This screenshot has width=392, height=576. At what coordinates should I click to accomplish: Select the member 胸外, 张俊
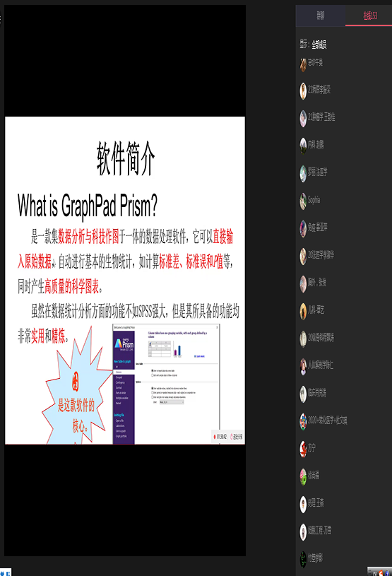pyautogui.click(x=317, y=282)
